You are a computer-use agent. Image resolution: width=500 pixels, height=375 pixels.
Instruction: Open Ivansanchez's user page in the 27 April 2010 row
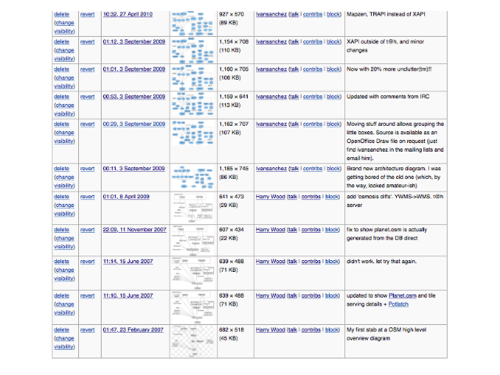[271, 14]
